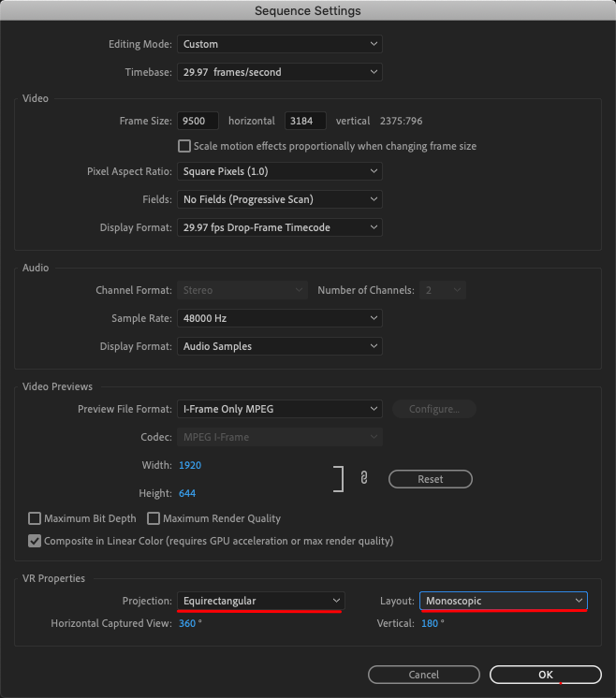
Task: Open the Fields dropdown
Action: 280,199
